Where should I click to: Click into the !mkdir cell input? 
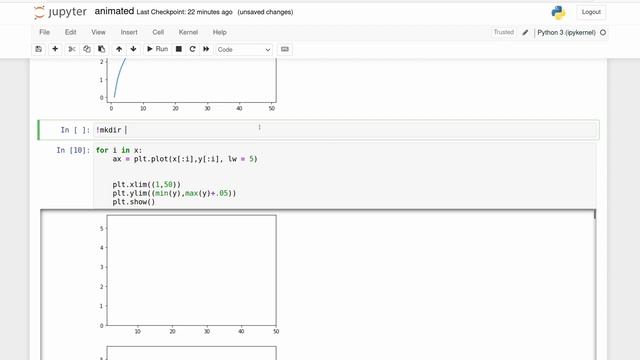tap(345, 130)
